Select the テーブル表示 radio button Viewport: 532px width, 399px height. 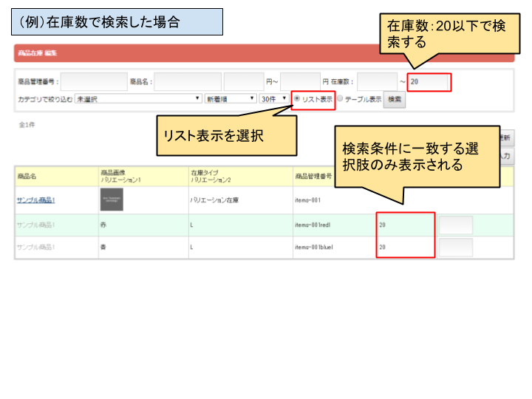[340, 98]
